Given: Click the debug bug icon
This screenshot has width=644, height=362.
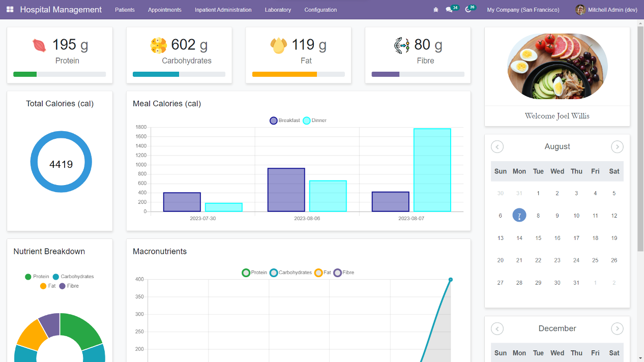Looking at the screenshot, I should [435, 10].
